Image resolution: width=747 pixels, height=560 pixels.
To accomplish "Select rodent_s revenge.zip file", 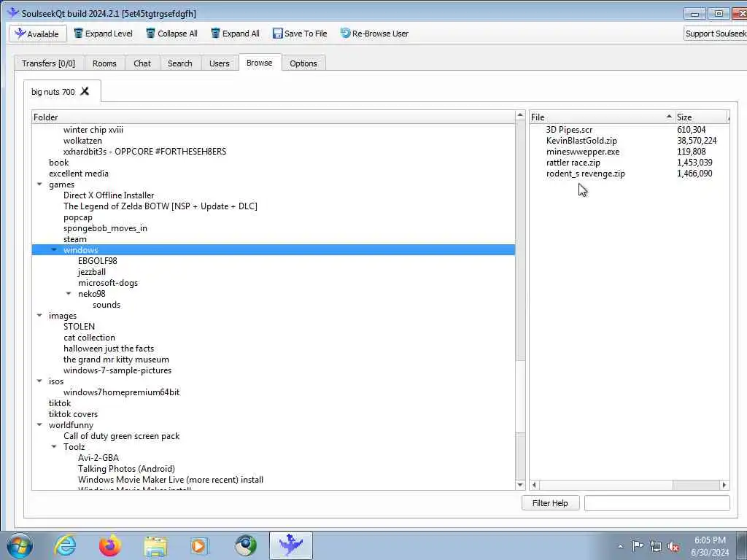I will point(586,174).
